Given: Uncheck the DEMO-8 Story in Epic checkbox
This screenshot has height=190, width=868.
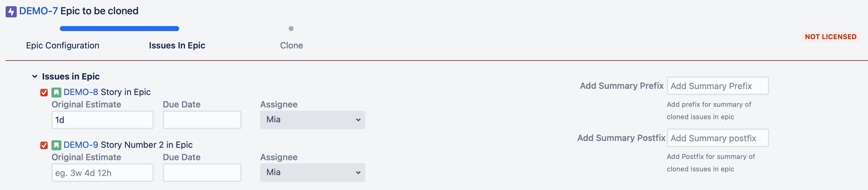Looking at the screenshot, I should click(x=44, y=93).
